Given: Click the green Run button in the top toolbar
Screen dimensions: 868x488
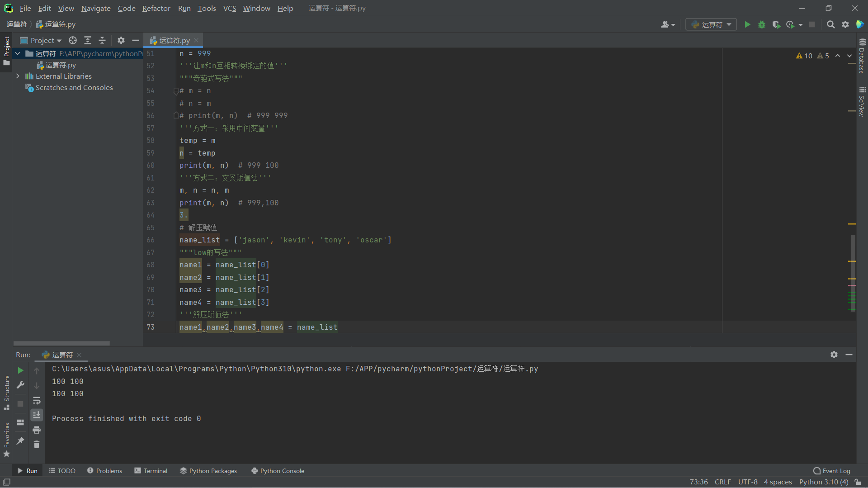Looking at the screenshot, I should pos(747,24).
